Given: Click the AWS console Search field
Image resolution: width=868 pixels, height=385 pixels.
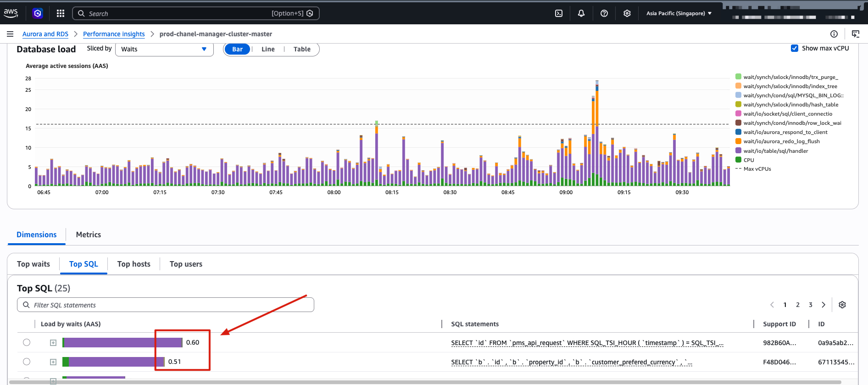Looking at the screenshot, I should [196, 13].
